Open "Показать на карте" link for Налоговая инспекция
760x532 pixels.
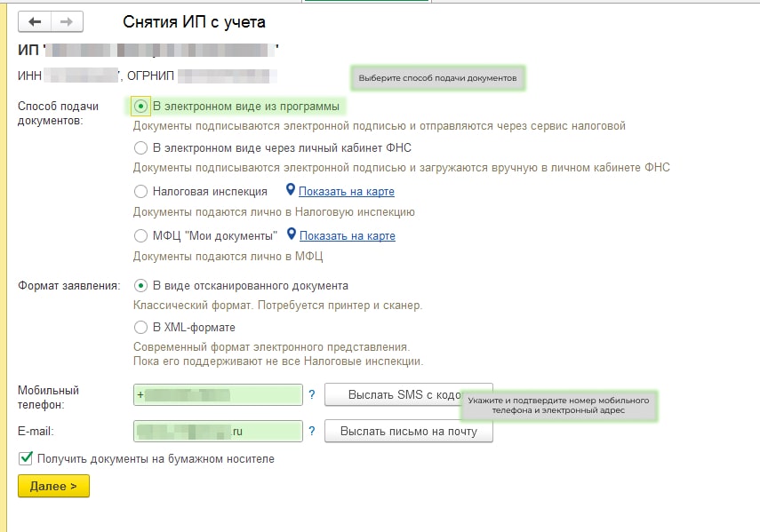click(x=346, y=191)
